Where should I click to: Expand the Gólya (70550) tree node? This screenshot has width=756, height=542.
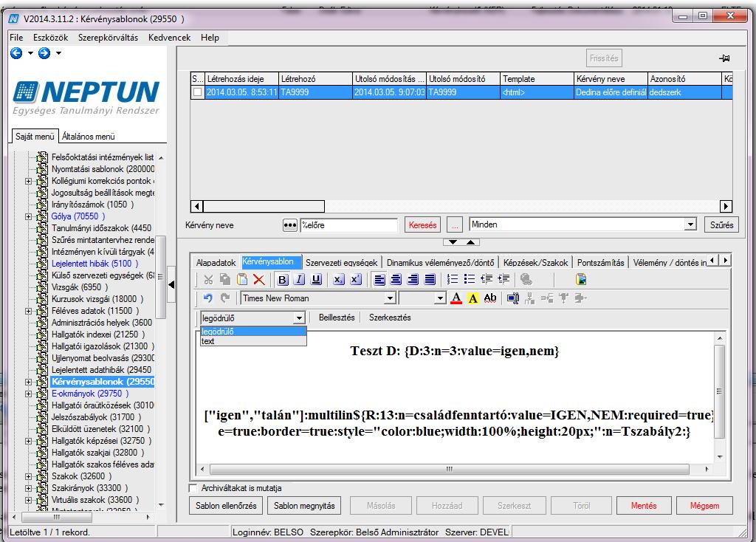click(29, 216)
